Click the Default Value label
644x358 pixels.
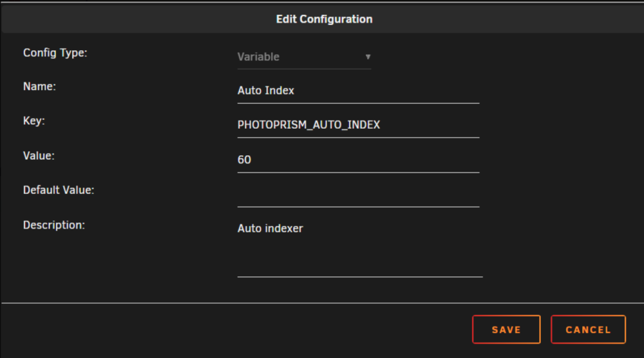point(59,190)
